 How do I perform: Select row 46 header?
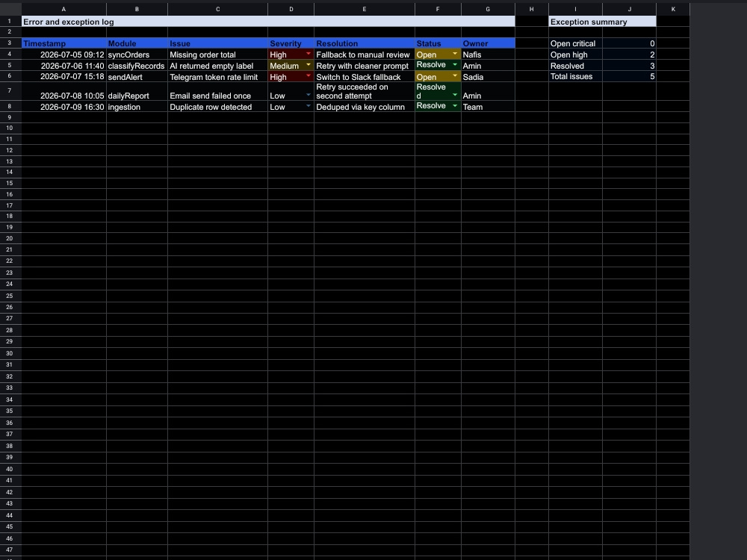(10, 538)
